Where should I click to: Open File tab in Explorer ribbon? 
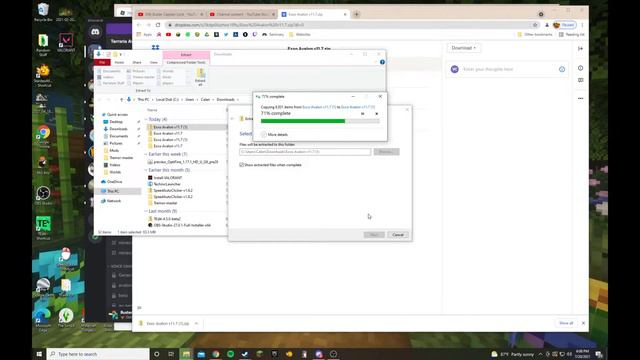(102, 62)
